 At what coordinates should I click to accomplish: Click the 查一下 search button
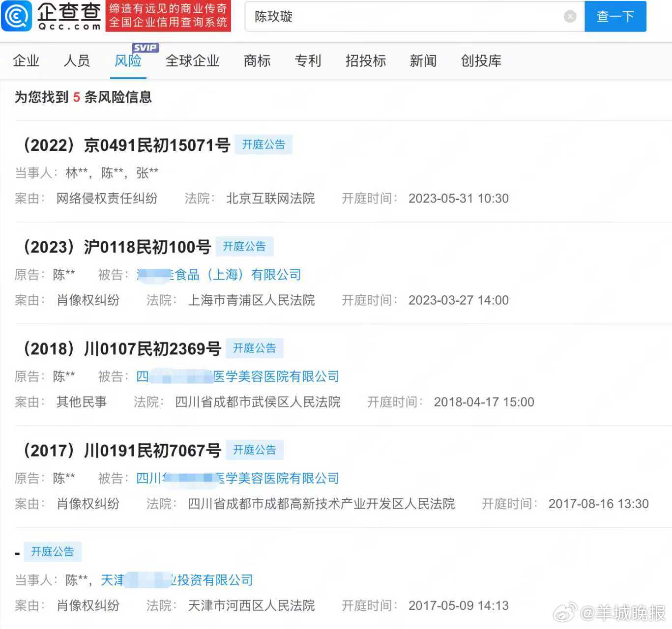(615, 17)
